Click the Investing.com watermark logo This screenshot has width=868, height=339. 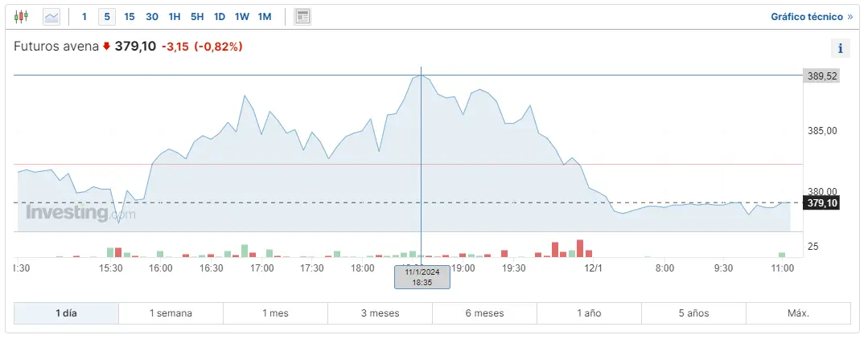click(x=80, y=213)
